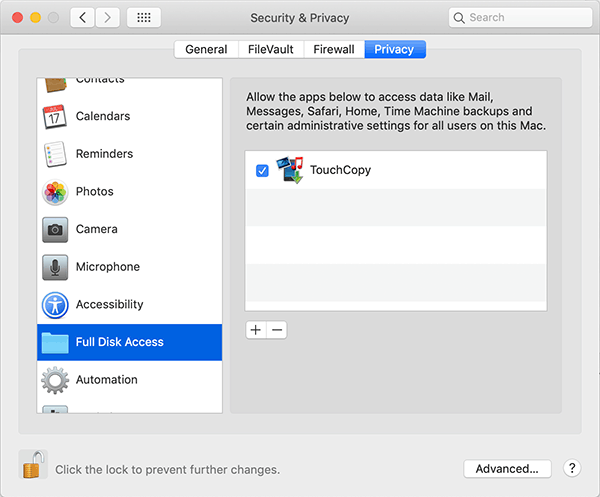Select the TouchCopy app name
The width and height of the screenshot is (600, 497).
click(x=341, y=170)
